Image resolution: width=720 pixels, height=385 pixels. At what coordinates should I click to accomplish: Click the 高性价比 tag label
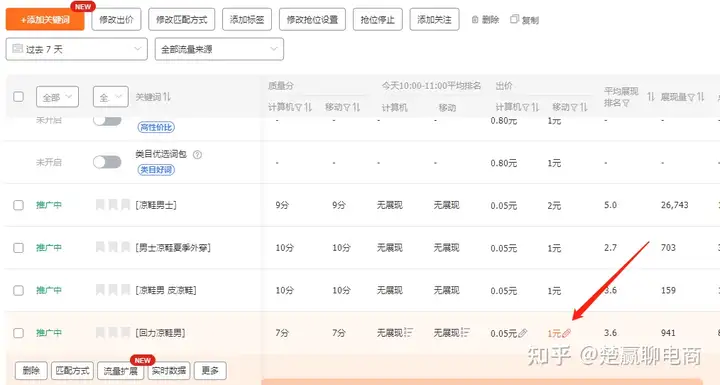156,127
